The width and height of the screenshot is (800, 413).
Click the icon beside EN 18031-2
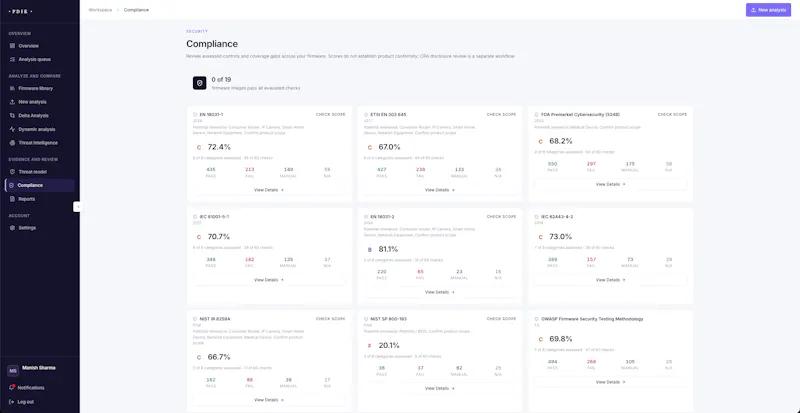[366, 216]
